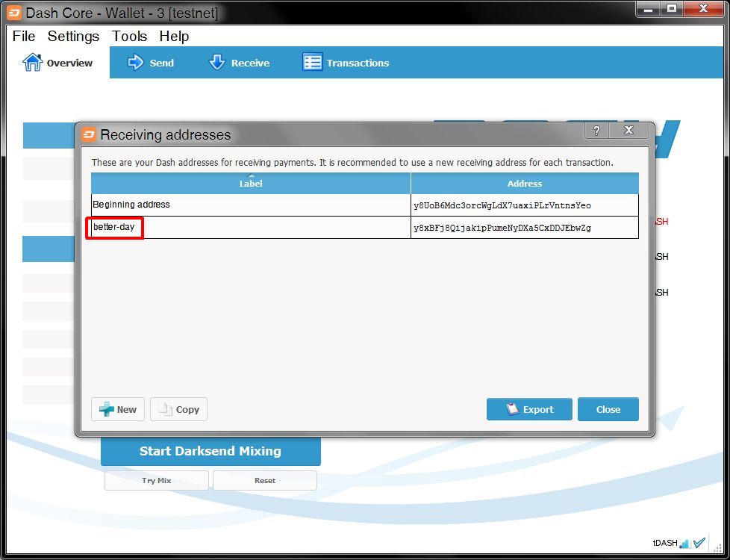Maximize the Dash Core window
730x560 pixels.
[671, 9]
